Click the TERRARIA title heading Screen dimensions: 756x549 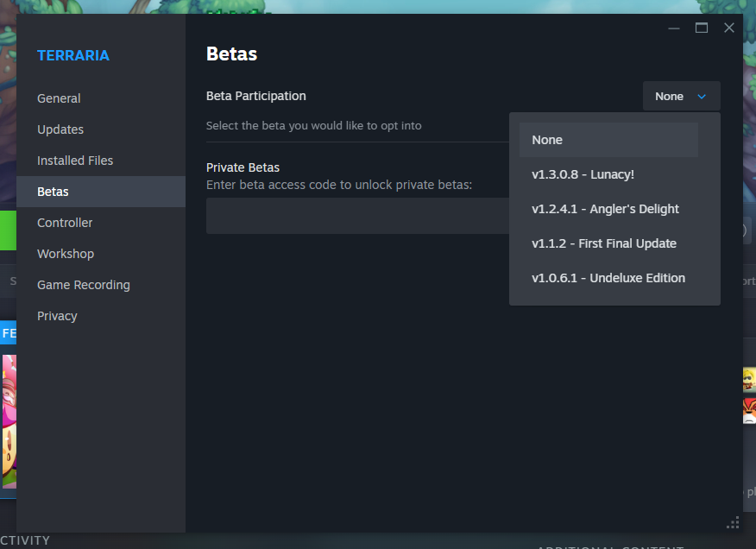[x=73, y=55]
